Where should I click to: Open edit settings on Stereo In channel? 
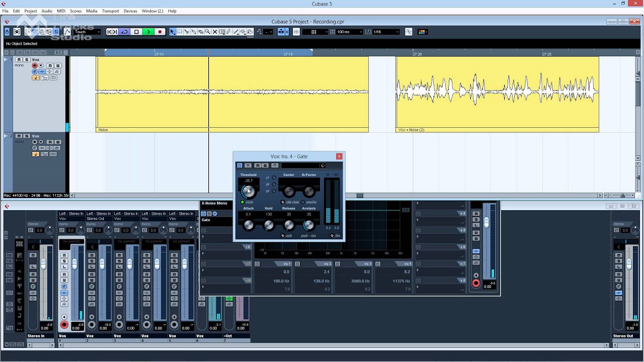click(33, 286)
